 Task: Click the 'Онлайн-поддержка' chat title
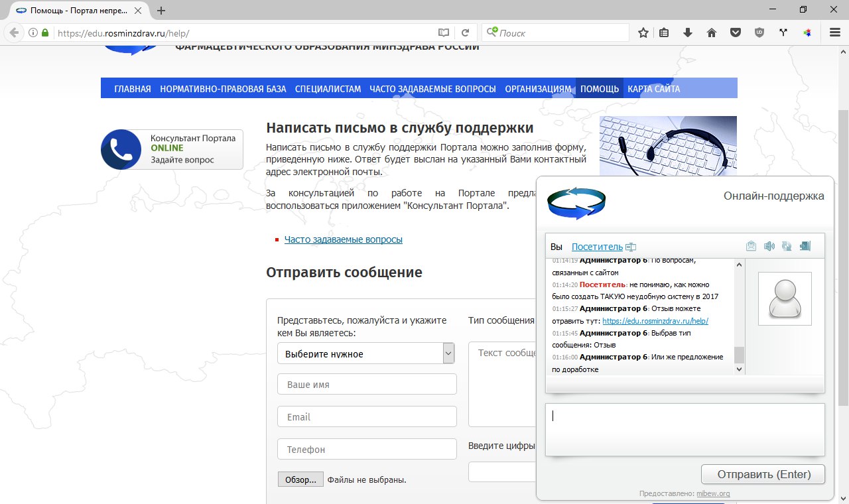774,196
